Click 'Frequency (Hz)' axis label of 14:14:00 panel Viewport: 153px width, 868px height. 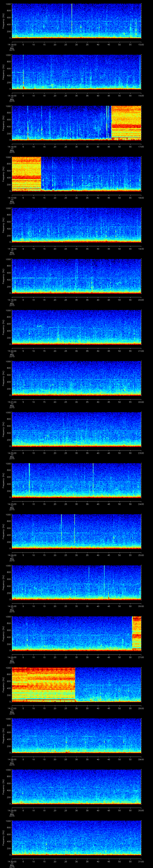pos(3,21)
